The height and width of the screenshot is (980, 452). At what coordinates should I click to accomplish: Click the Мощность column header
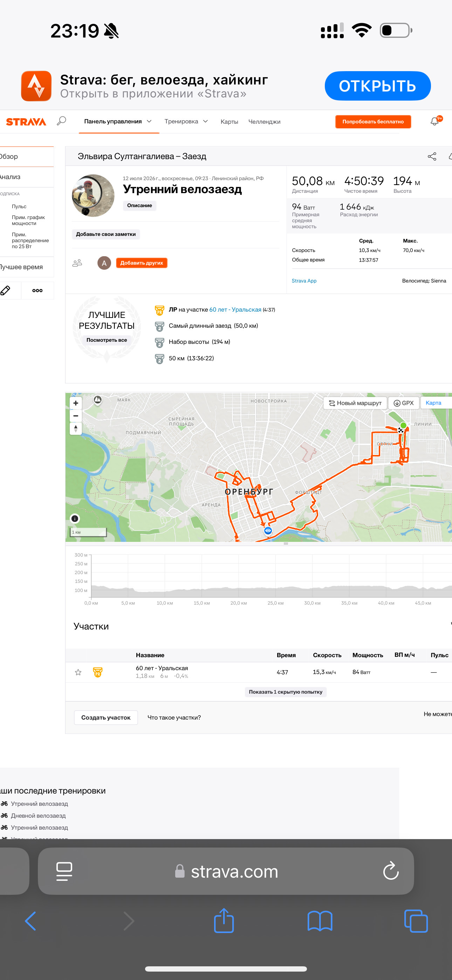[368, 655]
